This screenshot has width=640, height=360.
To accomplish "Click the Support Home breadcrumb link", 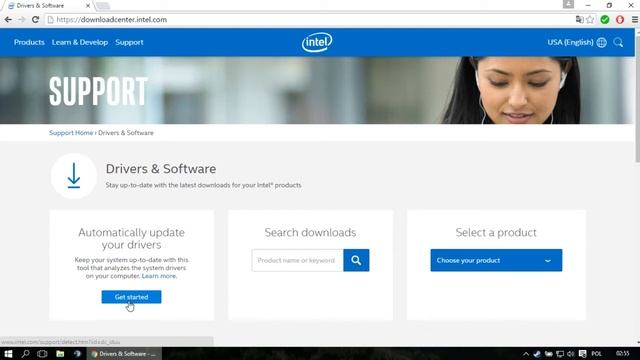I will click(x=71, y=133).
